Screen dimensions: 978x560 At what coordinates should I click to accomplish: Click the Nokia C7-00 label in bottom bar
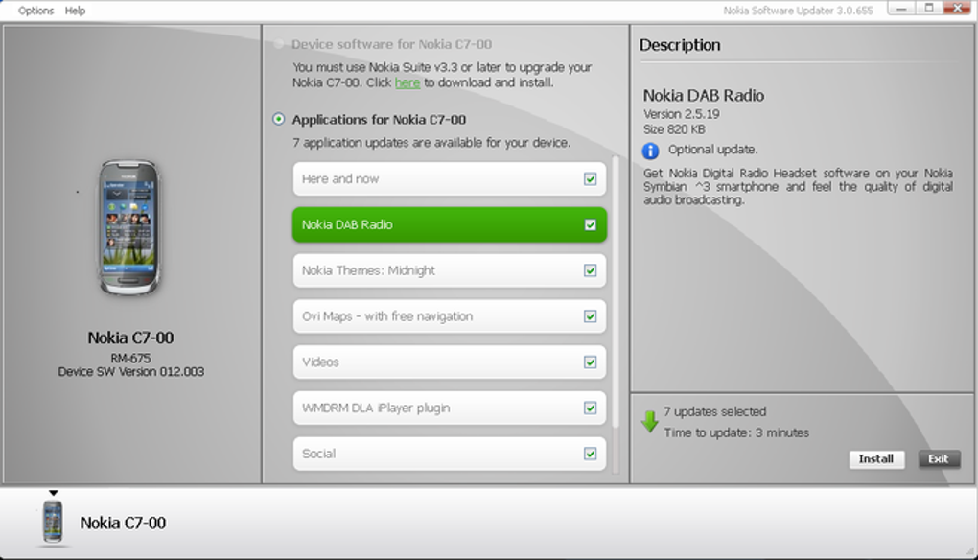pyautogui.click(x=123, y=523)
